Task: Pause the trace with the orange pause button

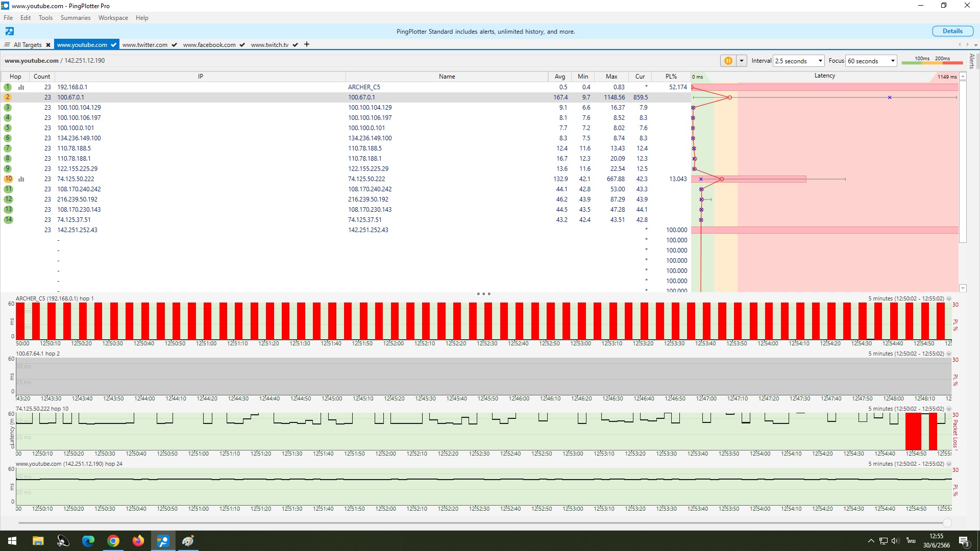Action: click(728, 61)
